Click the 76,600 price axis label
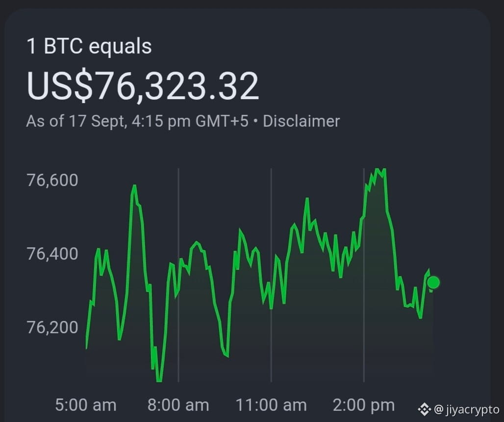The image size is (504, 422). [52, 180]
